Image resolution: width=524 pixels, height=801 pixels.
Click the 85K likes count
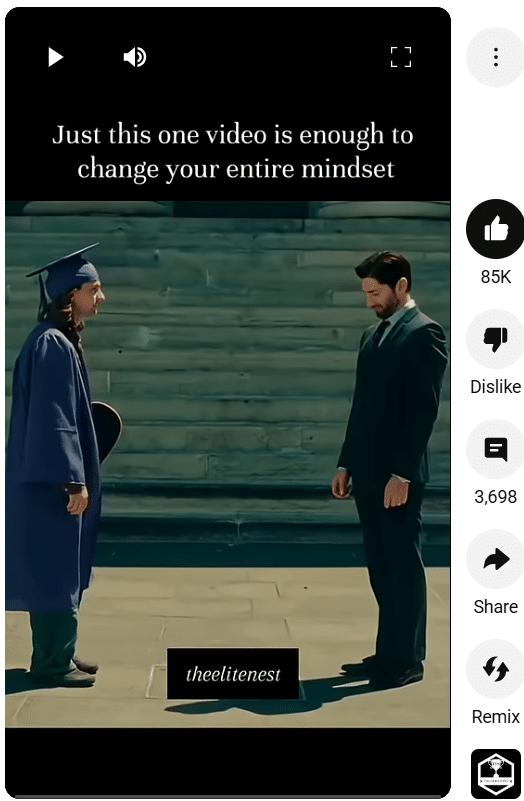click(496, 277)
